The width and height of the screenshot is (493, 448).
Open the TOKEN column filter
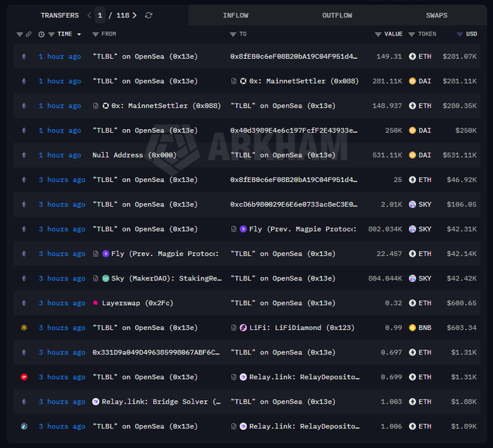click(411, 34)
